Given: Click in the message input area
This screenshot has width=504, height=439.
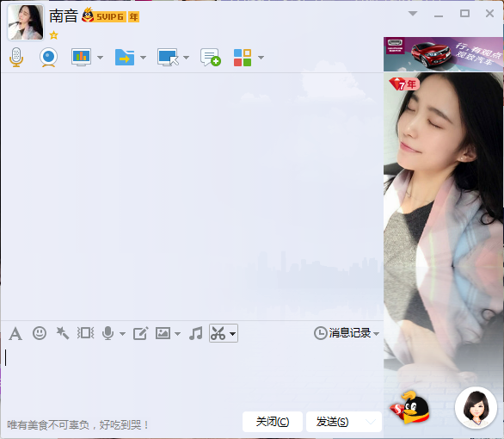Looking at the screenshot, I should [x=192, y=376].
